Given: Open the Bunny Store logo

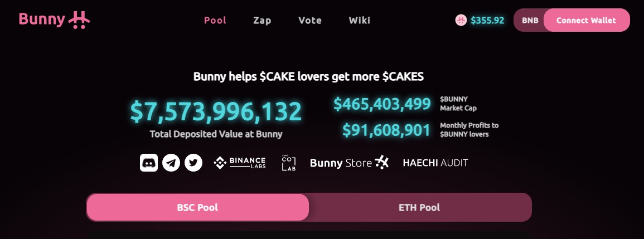Looking at the screenshot, I should 350,163.
